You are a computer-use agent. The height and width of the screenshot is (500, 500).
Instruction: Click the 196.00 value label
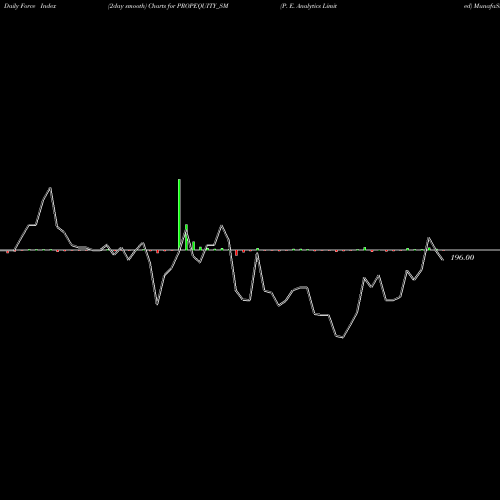tap(462, 257)
